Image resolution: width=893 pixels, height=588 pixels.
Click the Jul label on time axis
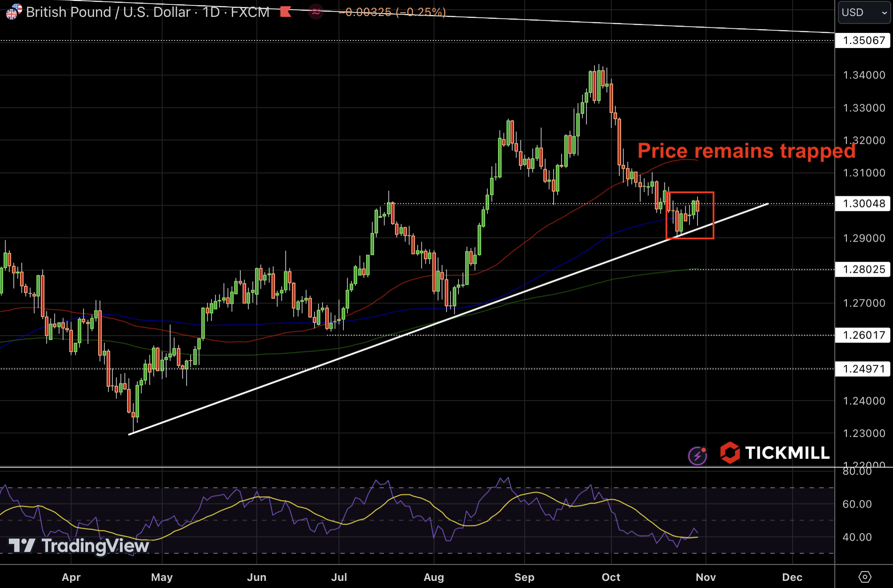point(339,577)
